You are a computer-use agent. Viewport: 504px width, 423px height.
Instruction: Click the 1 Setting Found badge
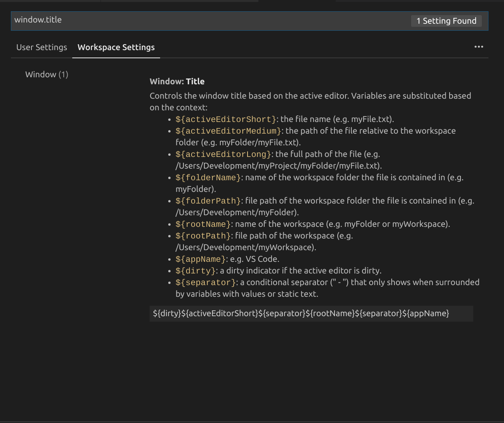(x=446, y=21)
